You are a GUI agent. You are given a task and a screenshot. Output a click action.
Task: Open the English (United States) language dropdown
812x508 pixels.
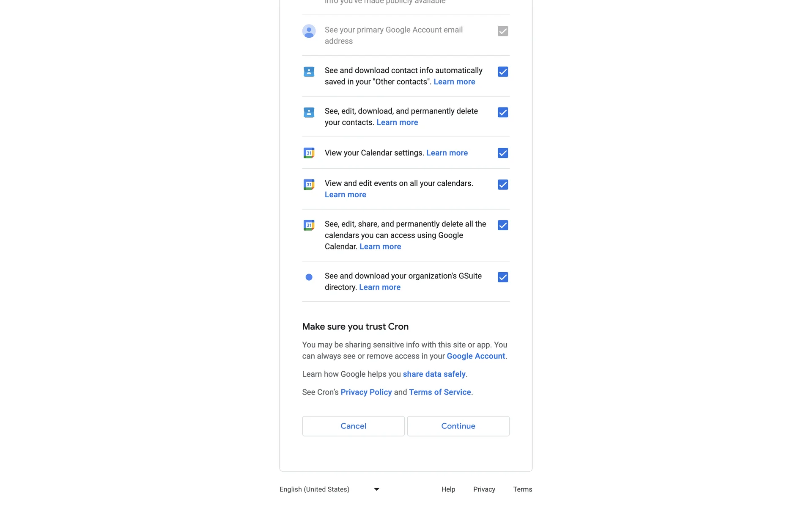(x=329, y=489)
